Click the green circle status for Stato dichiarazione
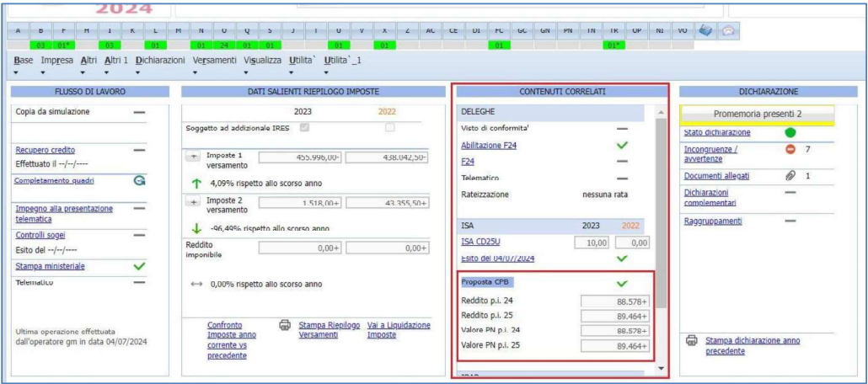This screenshot has width=868, height=384. click(790, 133)
